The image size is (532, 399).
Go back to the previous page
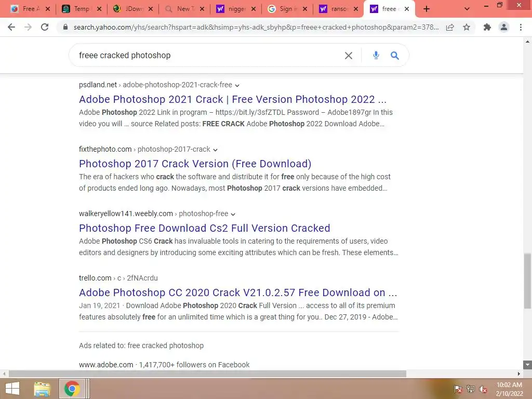[x=11, y=27]
